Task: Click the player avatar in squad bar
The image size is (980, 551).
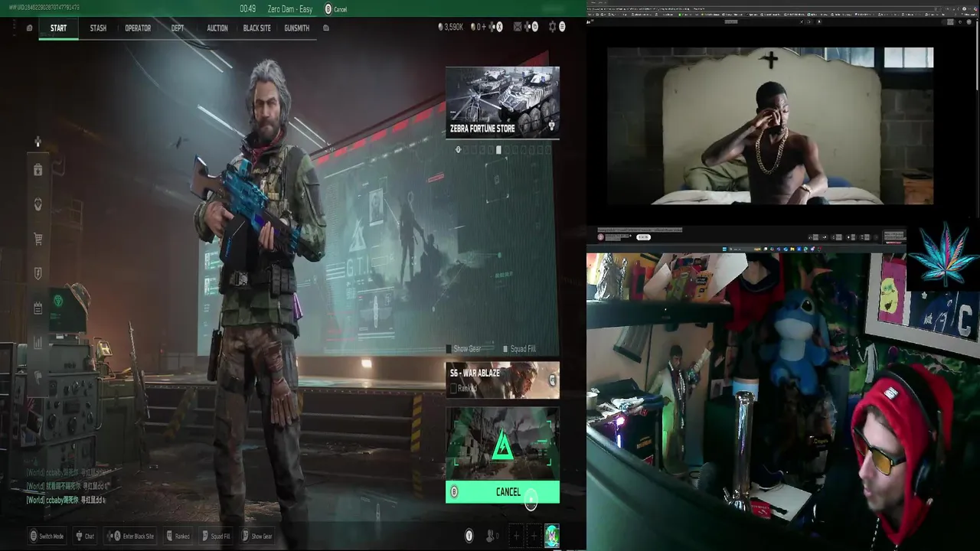Action: click(x=551, y=536)
